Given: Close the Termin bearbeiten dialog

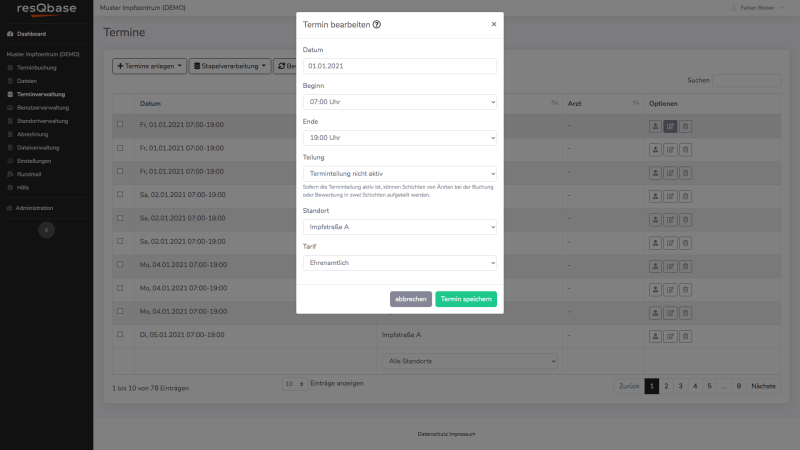Looking at the screenshot, I should click(494, 24).
